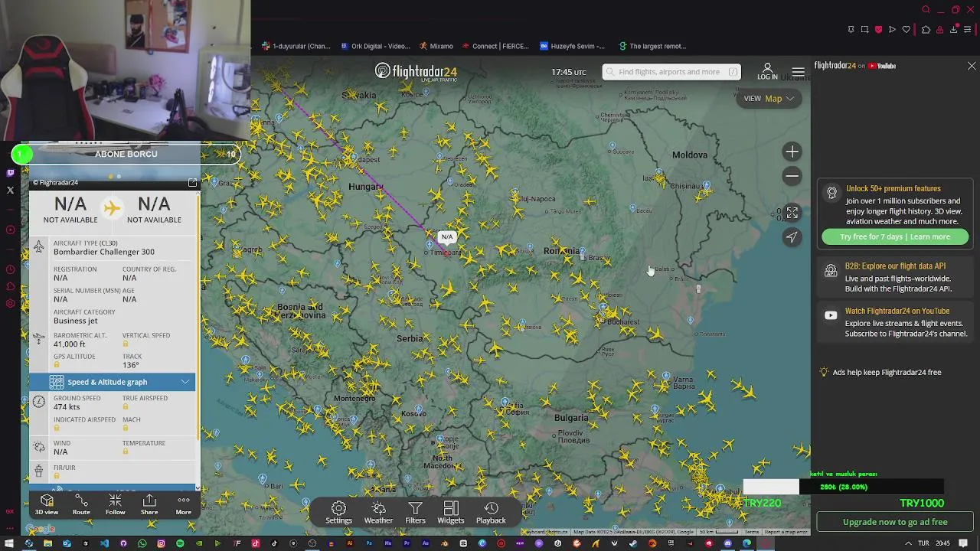Switch to 1-duyurular tab

click(296, 46)
